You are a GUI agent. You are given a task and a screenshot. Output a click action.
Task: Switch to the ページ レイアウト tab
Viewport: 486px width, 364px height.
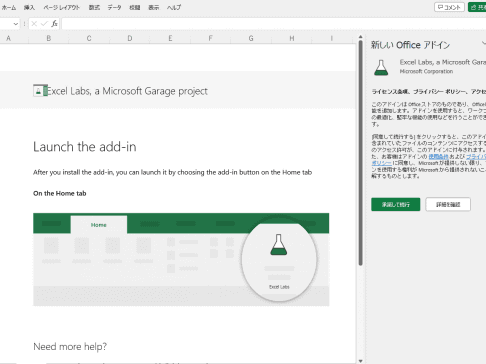click(62, 7)
